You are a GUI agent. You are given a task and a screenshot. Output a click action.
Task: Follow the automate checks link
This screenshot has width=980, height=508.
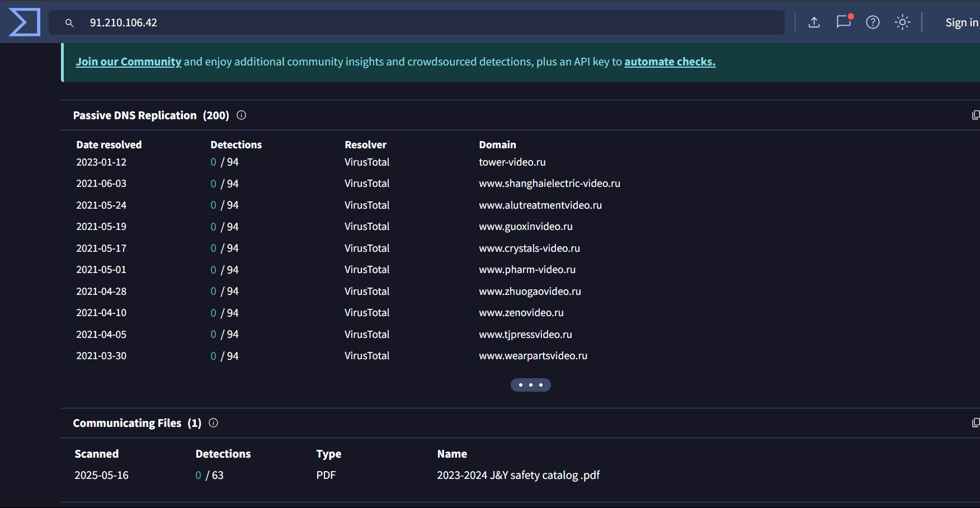point(670,62)
